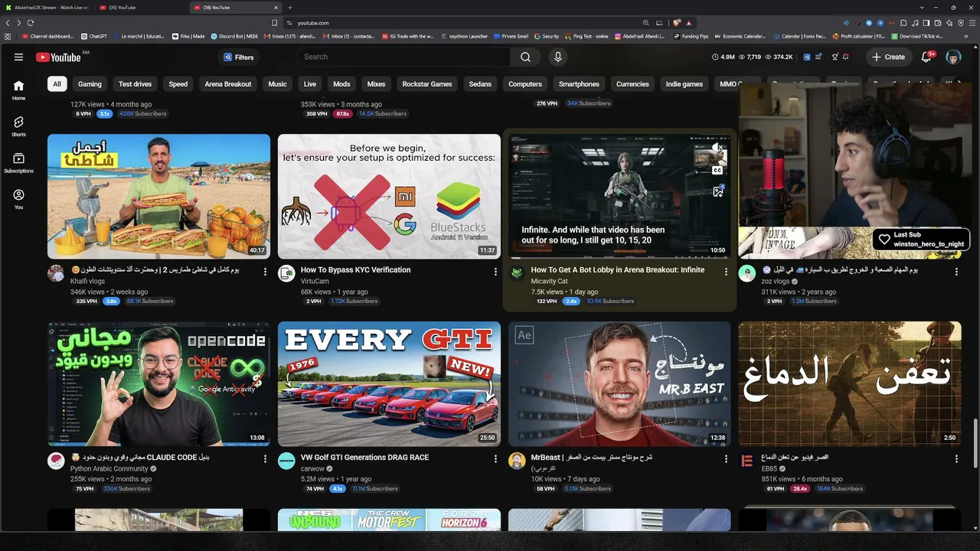Screen dimensions: 980x551
Task: Open the Funding Pips bookmark
Action: (x=691, y=36)
